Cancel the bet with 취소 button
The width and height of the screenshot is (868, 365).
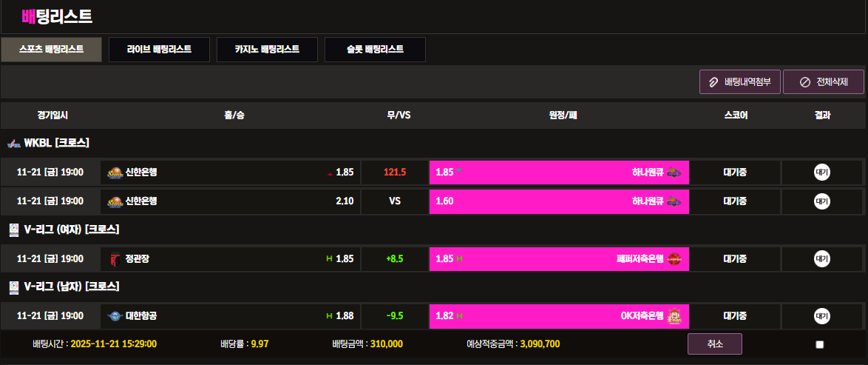tap(714, 344)
